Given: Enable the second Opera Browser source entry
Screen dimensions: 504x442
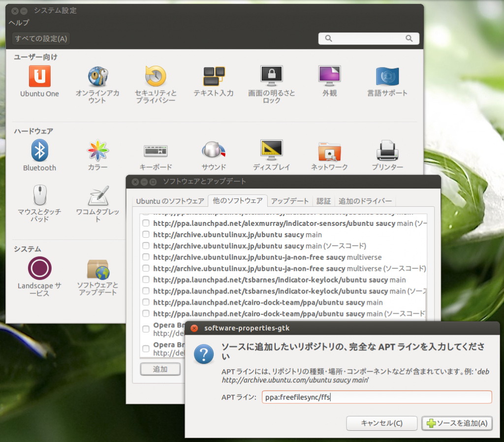Looking at the screenshot, I should (146, 348).
